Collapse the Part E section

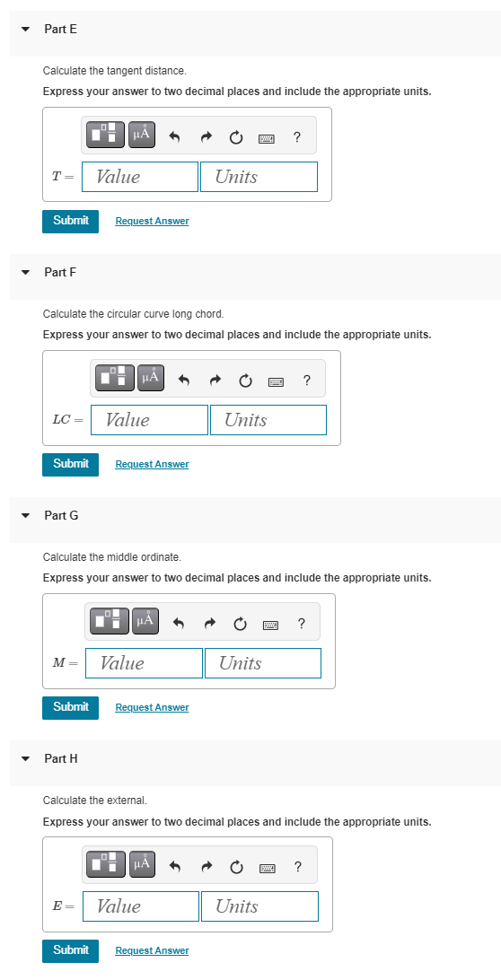coord(25,30)
